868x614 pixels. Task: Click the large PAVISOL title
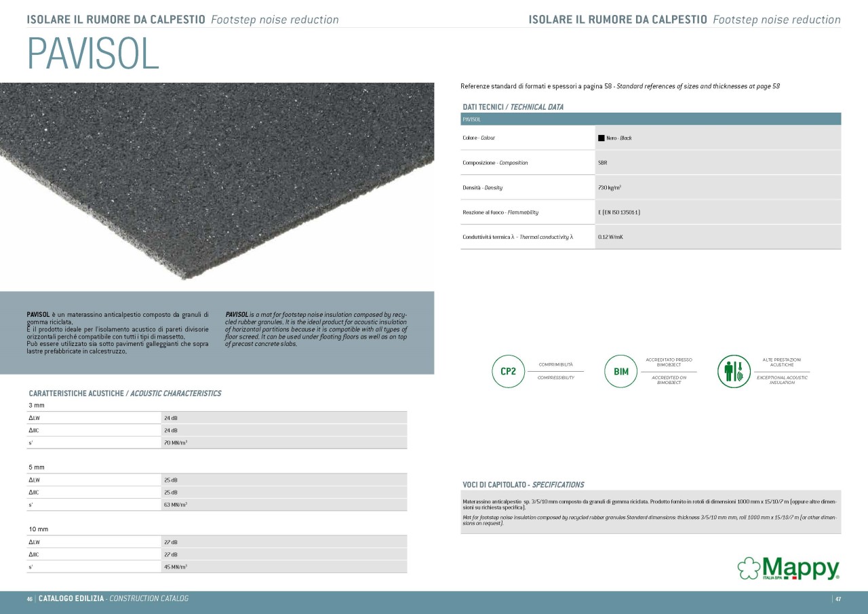point(93,55)
